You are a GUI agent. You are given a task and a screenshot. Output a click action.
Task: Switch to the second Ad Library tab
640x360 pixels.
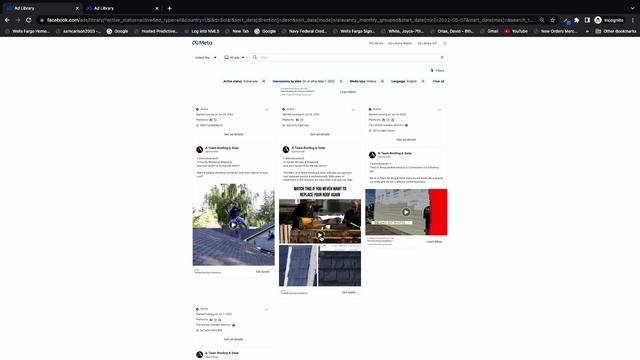[x=122, y=8]
